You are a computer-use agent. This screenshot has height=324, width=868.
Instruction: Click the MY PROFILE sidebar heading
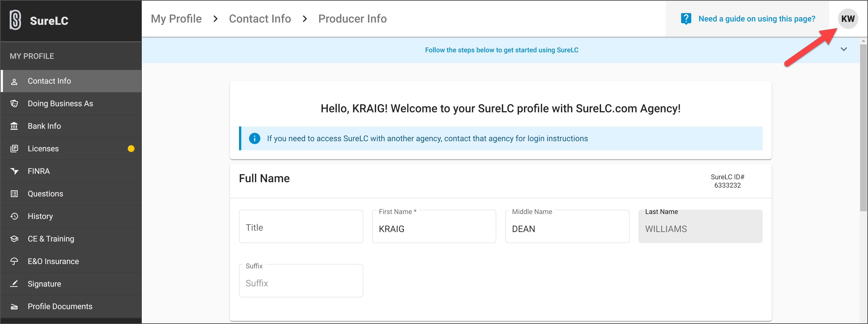point(32,56)
